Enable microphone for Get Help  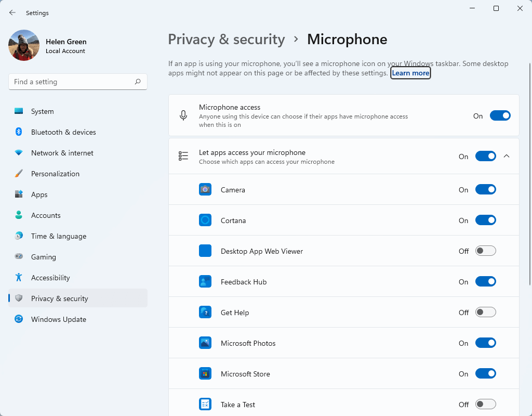tap(486, 312)
